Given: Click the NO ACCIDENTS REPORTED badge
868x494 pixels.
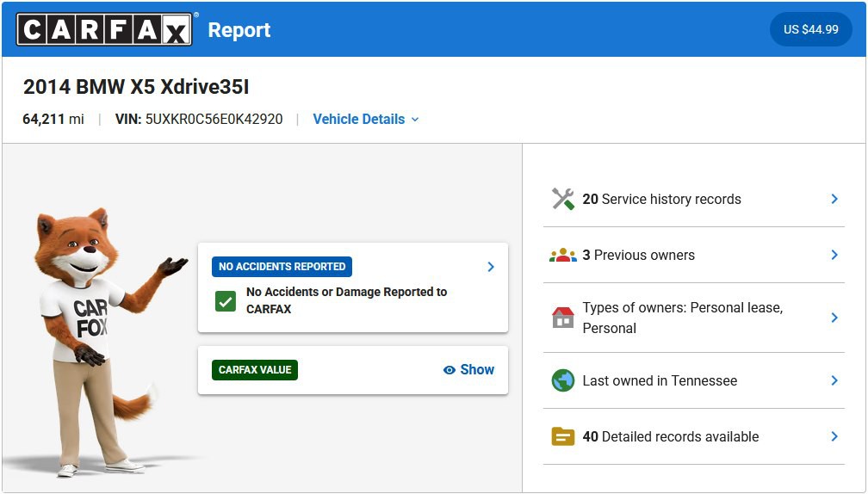Looking at the screenshot, I should (282, 267).
